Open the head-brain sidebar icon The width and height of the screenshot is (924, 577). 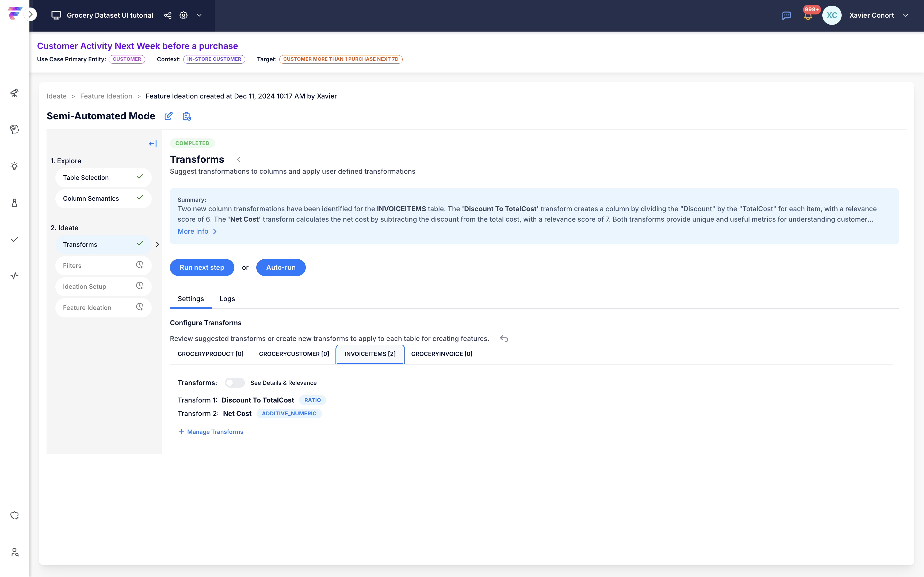(14, 129)
